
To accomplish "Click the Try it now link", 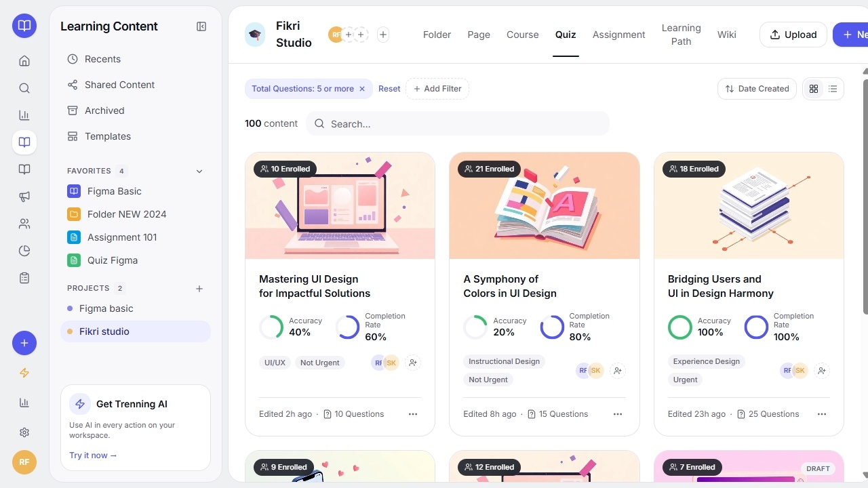I will tap(93, 455).
